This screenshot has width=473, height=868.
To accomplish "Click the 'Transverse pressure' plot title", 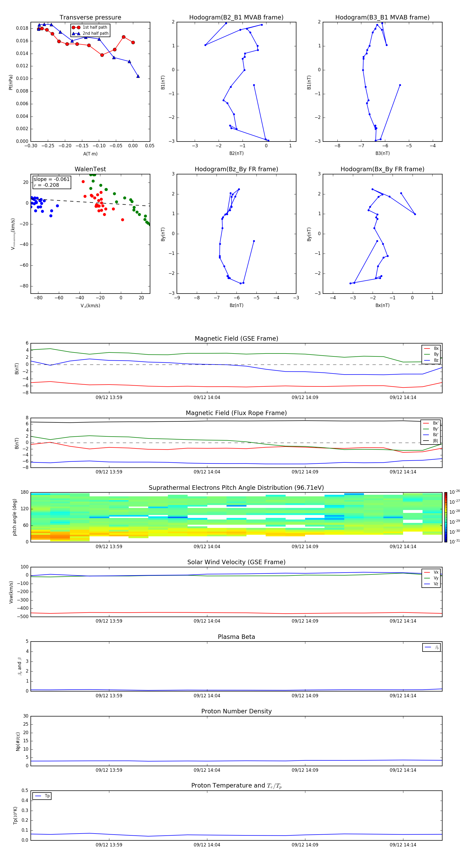I will tap(90, 18).
